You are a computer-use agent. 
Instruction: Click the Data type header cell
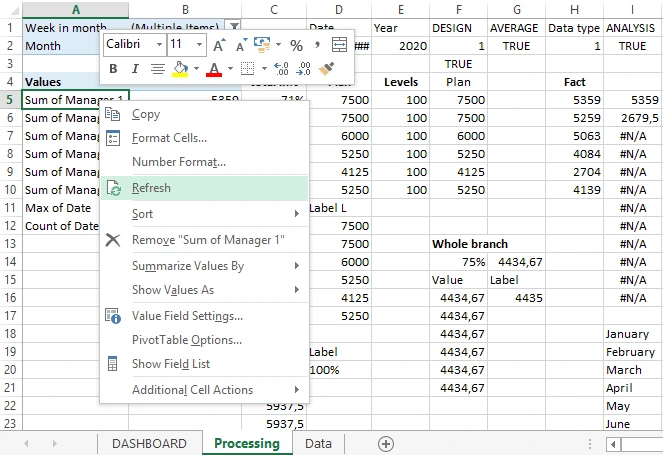pos(574,28)
